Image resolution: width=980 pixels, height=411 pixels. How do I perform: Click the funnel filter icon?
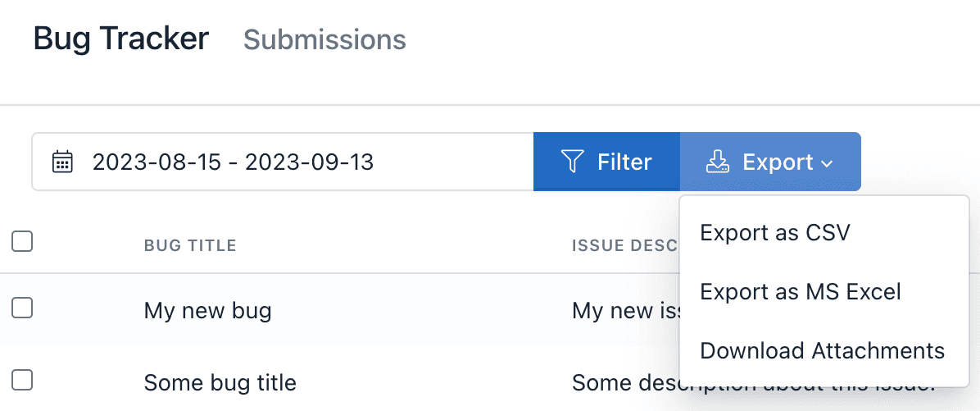[x=572, y=162]
